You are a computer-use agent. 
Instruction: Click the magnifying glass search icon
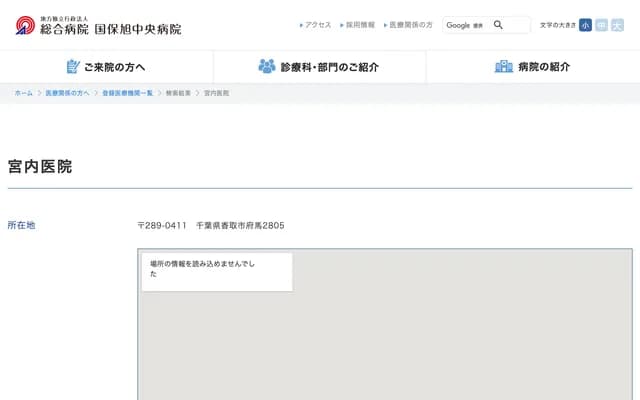pyautogui.click(x=498, y=25)
